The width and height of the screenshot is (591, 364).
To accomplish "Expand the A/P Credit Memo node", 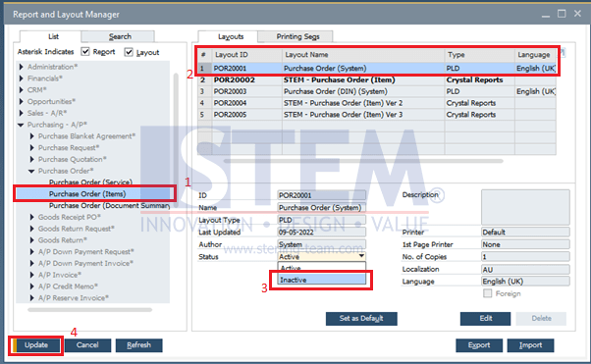I will [x=32, y=286].
